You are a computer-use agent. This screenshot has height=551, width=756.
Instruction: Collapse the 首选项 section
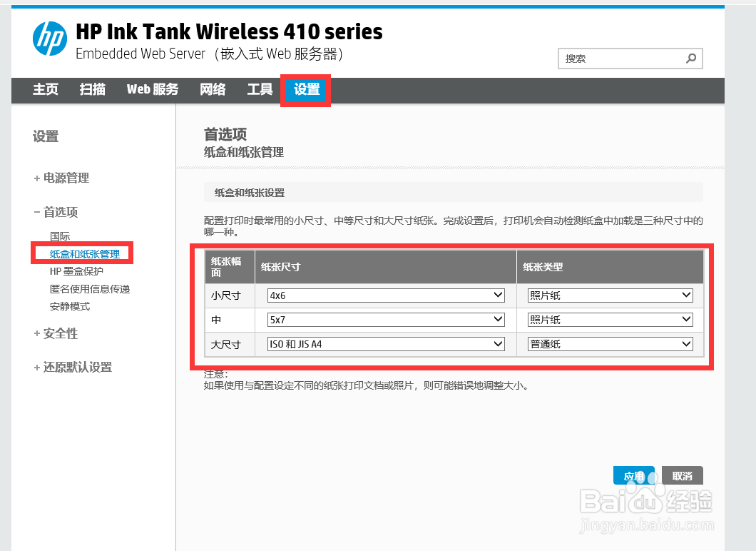[56, 212]
